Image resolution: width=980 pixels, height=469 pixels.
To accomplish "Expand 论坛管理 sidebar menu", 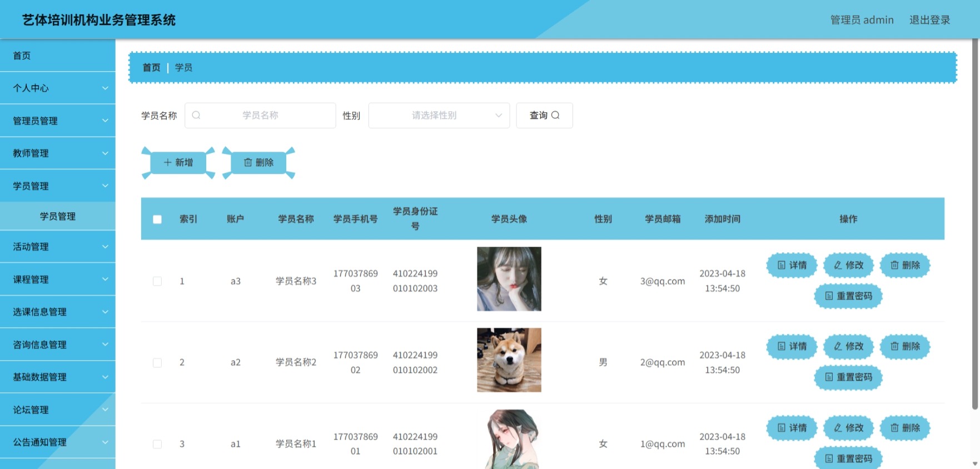I will tap(58, 410).
